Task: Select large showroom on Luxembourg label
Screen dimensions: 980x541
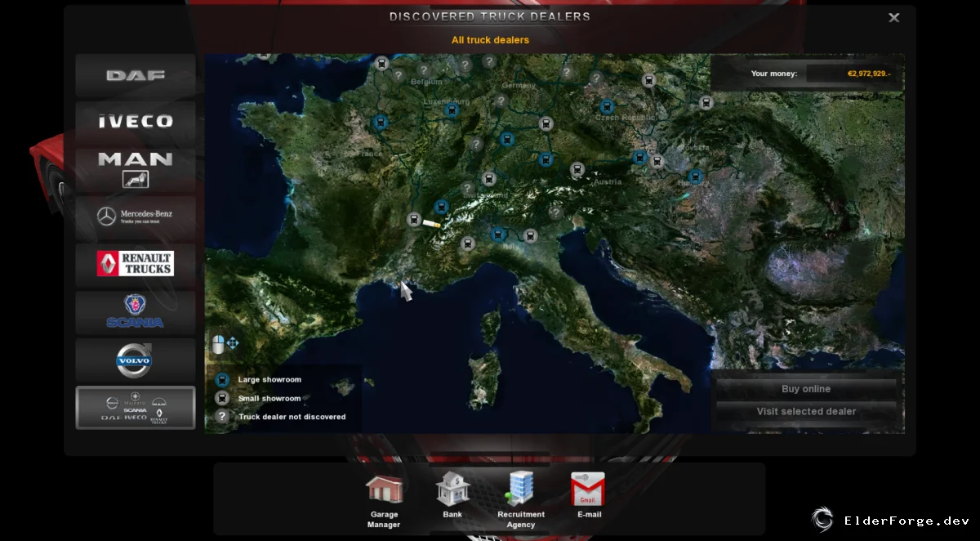Action: (452, 110)
